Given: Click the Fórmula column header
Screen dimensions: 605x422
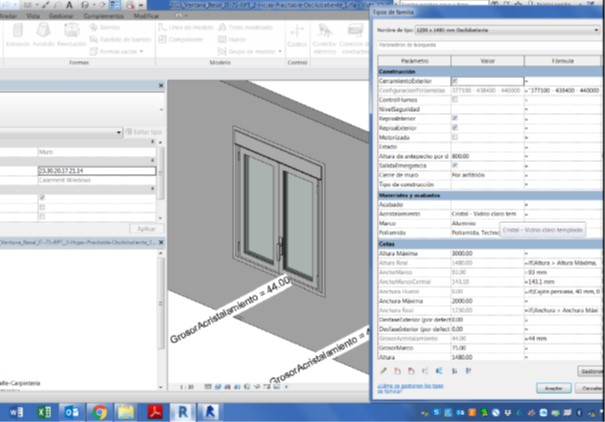Looking at the screenshot, I should [x=563, y=61].
